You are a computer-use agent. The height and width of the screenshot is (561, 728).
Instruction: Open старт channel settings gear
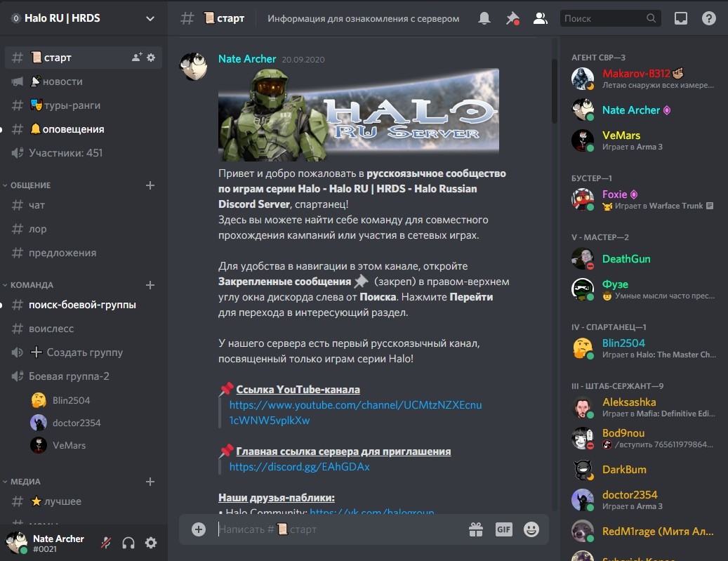click(x=151, y=57)
